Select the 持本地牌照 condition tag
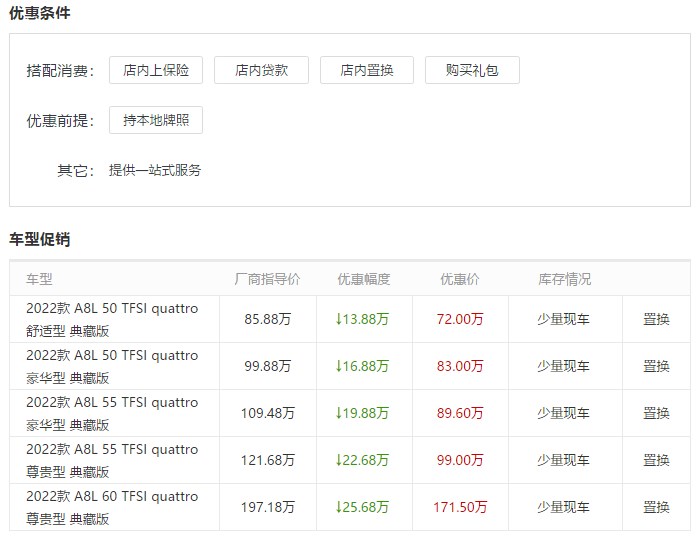The height and width of the screenshot is (536, 700). (156, 120)
